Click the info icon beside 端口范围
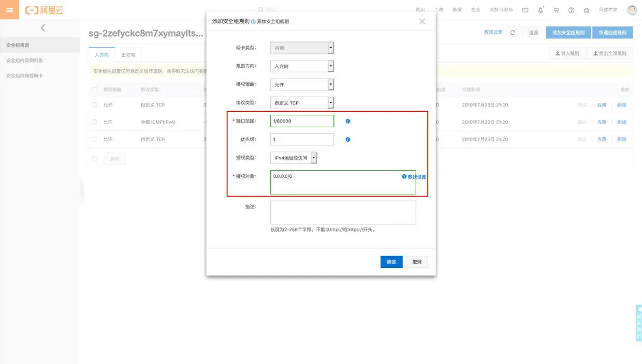This screenshot has width=642, height=364. point(348,121)
